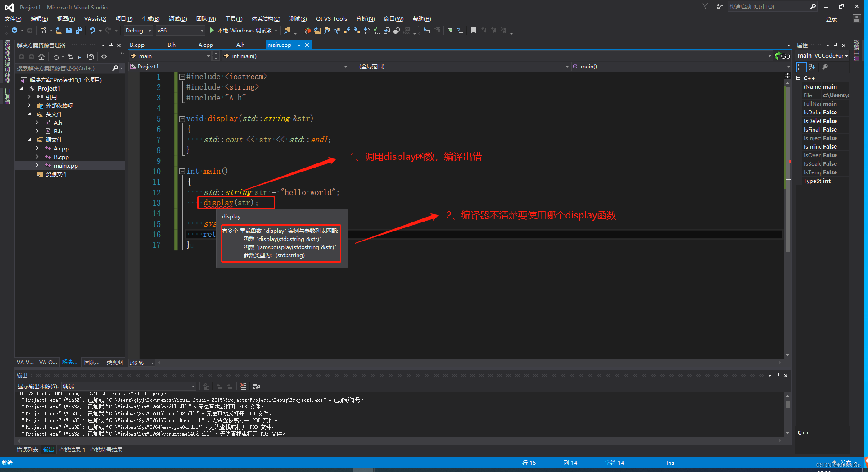Viewport: 868px width, 472px height.
Task: Open the x86 platform dropdown
Action: (180, 31)
